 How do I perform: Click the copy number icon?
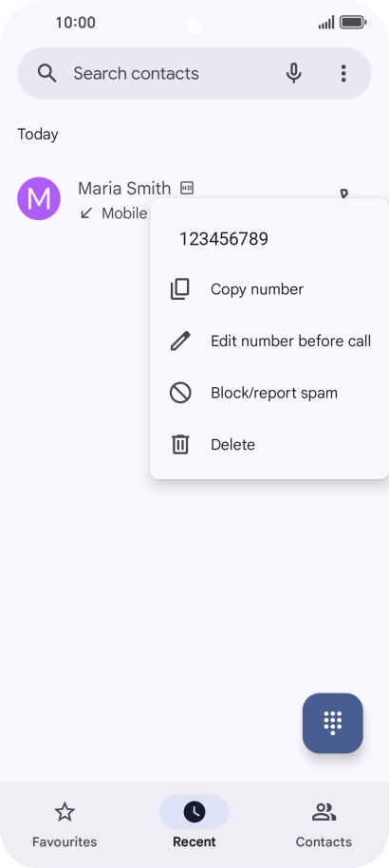(x=180, y=289)
